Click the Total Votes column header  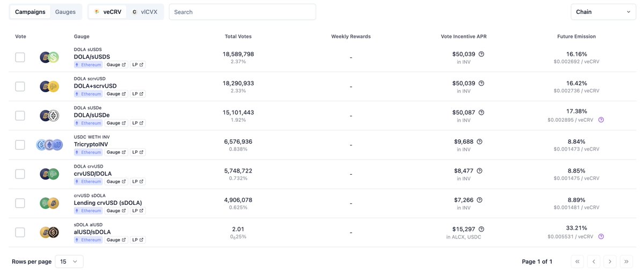coord(238,36)
